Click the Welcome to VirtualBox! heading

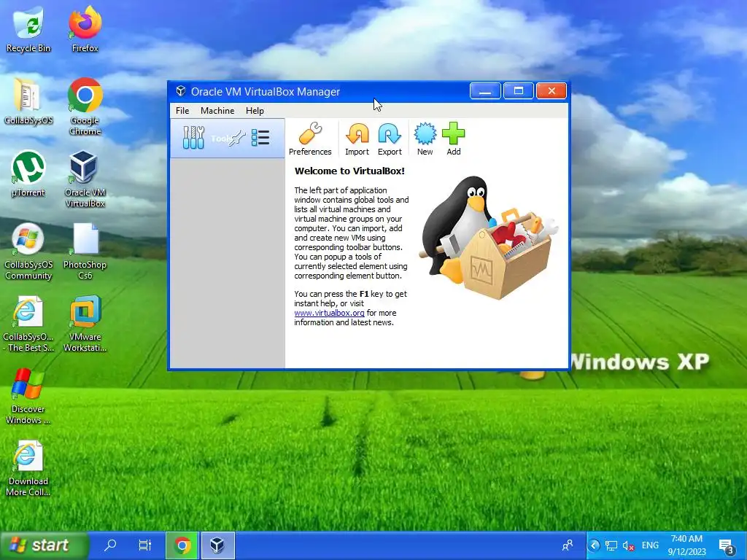[349, 171]
